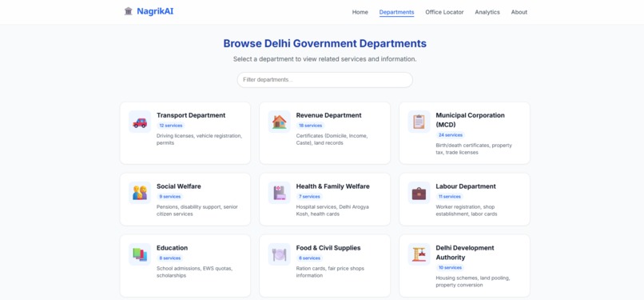Open the Office Locator page
Viewport: 644px width, 300px height.
[444, 12]
